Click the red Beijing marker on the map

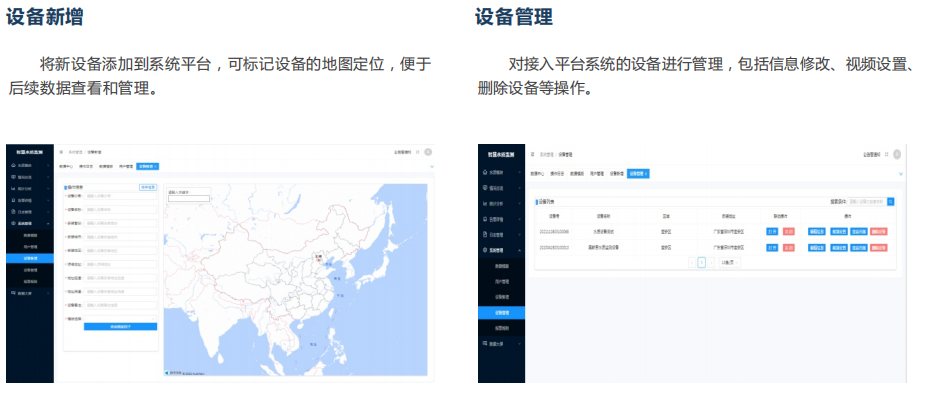[x=318, y=259]
